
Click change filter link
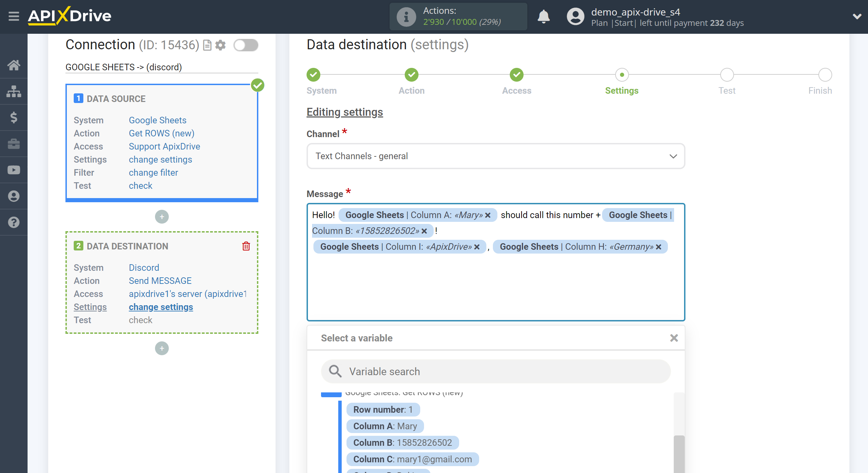click(x=153, y=173)
